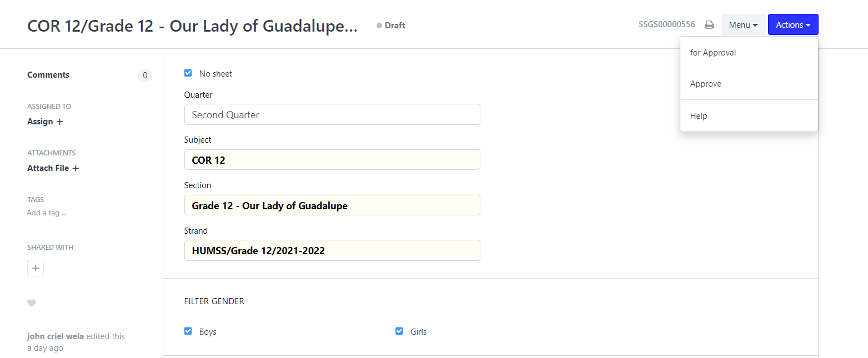868x358 pixels.
Task: Open the Quarter select field
Action: click(x=332, y=114)
